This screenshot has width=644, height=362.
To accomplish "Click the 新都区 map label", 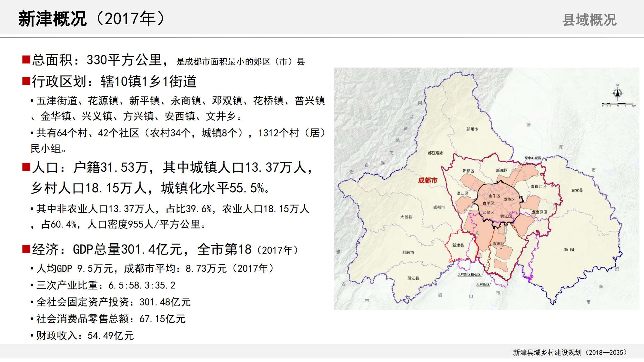I will pos(502,170).
